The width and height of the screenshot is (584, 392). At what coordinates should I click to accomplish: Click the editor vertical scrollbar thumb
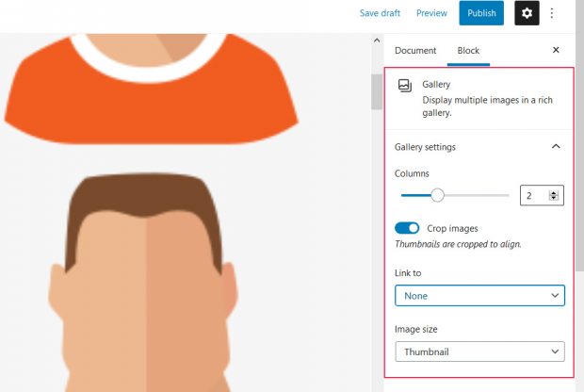(x=377, y=91)
